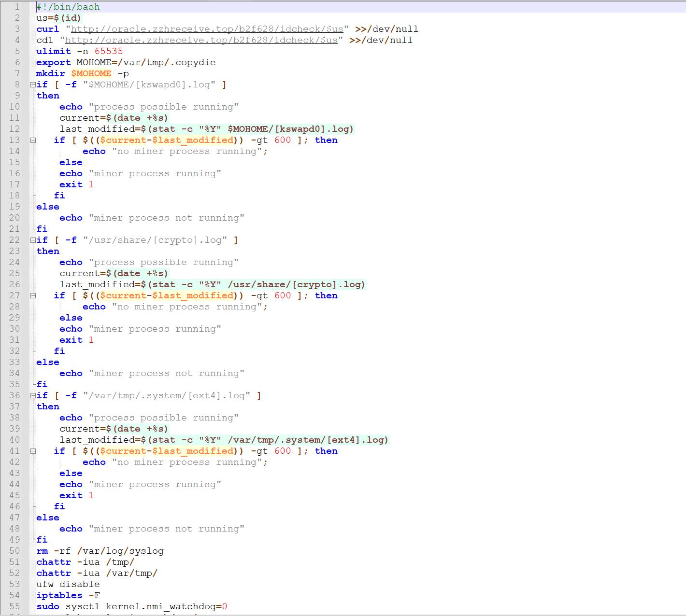Screen dimensions: 686x616
Task: Click "no miner process running" on line 42
Action: 187,462
